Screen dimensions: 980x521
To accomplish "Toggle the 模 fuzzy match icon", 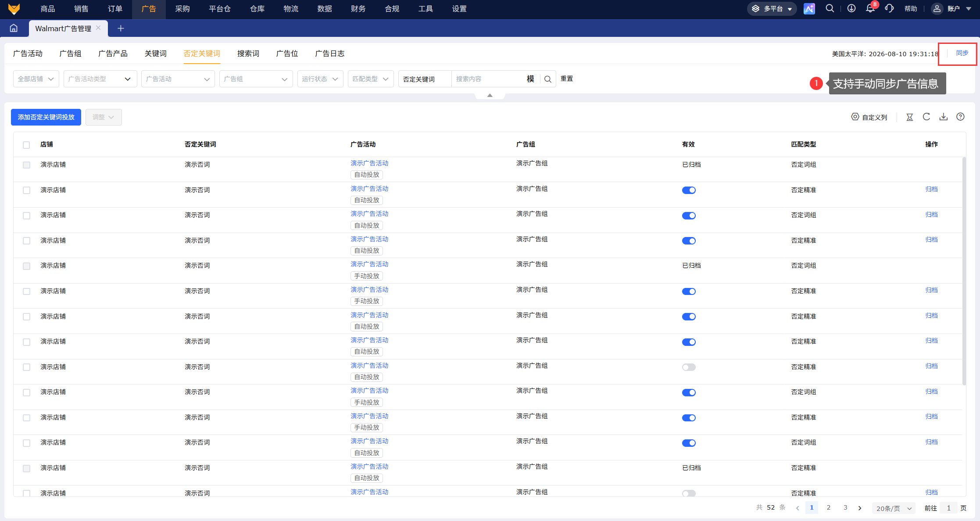I will [x=530, y=79].
